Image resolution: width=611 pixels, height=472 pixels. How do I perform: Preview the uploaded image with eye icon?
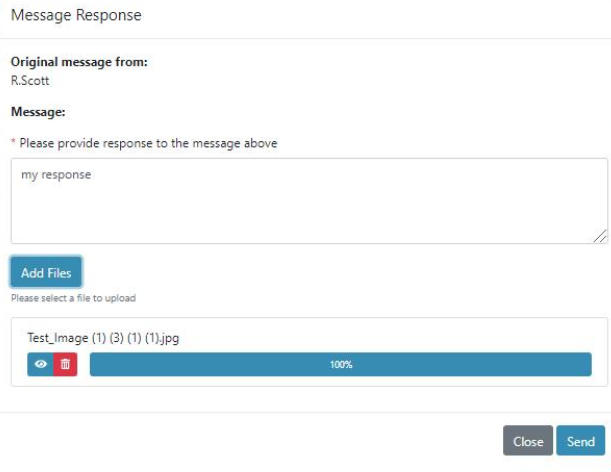coord(41,364)
